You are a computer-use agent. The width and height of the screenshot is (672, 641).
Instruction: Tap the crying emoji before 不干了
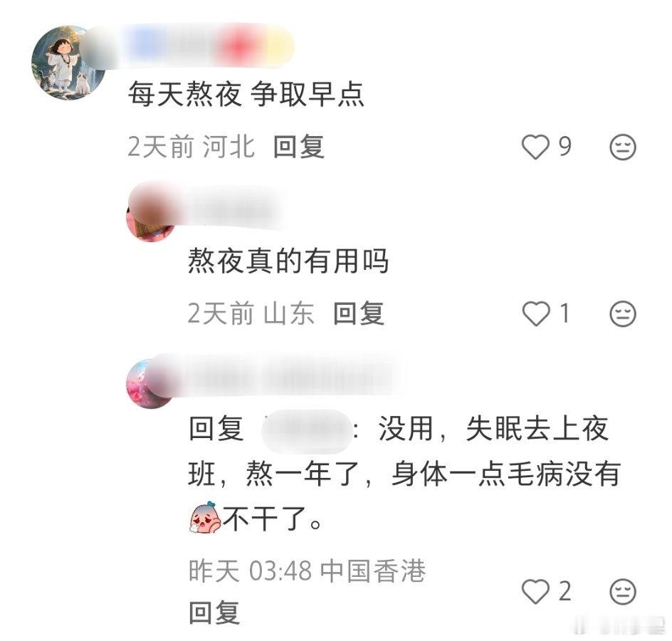tap(205, 517)
